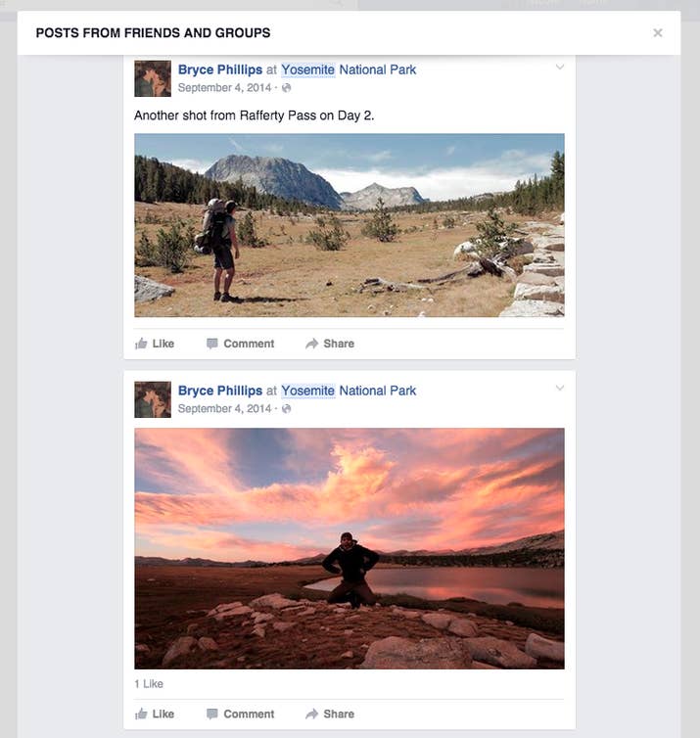The width and height of the screenshot is (700, 738).
Task: Open Yosemite National Park link in first post
Action: pos(349,69)
